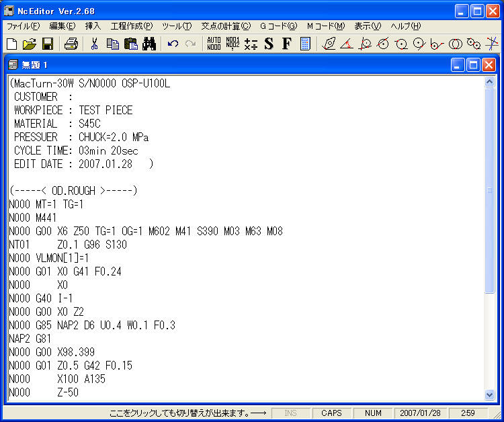
Task: Click the line 'N000 VLMON[1]=1'
Action: 49,258
